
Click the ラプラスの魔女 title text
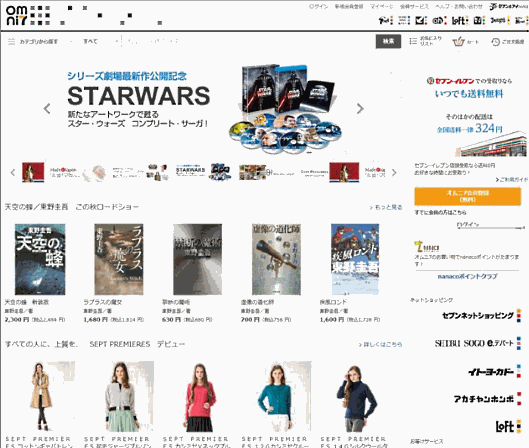tap(103, 302)
